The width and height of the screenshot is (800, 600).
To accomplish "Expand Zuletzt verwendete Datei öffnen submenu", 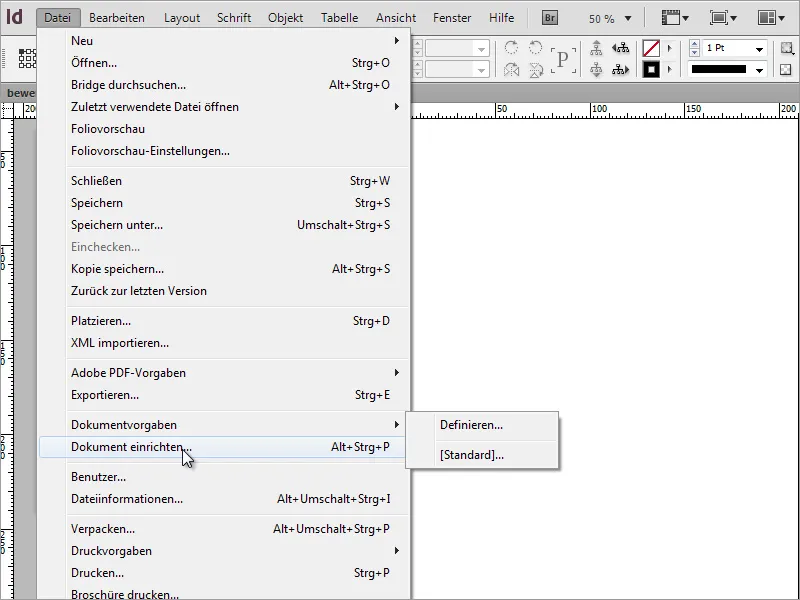I will pyautogui.click(x=223, y=107).
